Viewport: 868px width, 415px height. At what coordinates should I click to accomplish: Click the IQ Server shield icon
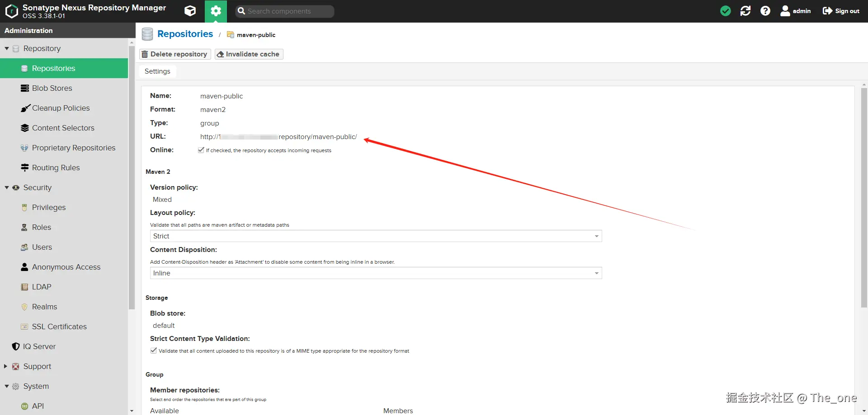click(x=16, y=346)
